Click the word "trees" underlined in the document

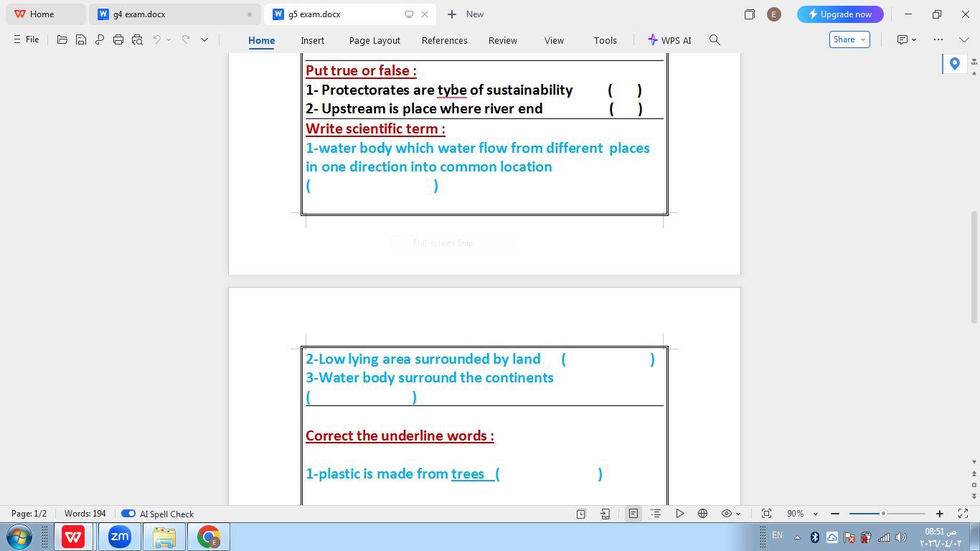468,474
